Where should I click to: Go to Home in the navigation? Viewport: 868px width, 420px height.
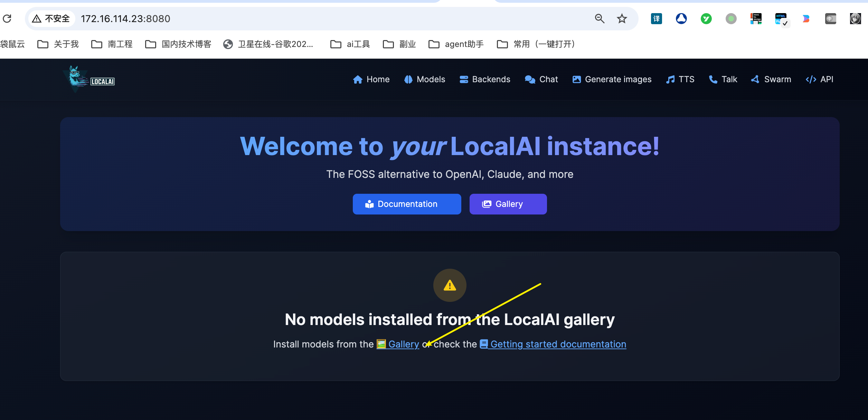click(x=371, y=79)
